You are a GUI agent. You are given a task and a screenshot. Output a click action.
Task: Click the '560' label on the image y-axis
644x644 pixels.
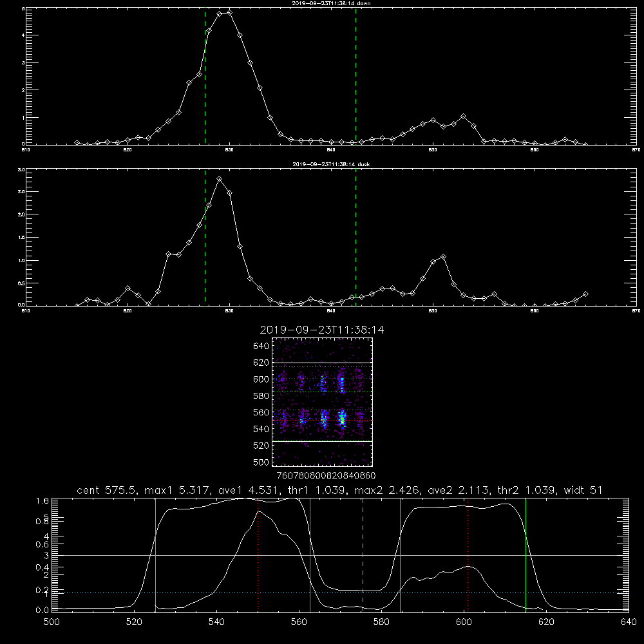coord(261,412)
